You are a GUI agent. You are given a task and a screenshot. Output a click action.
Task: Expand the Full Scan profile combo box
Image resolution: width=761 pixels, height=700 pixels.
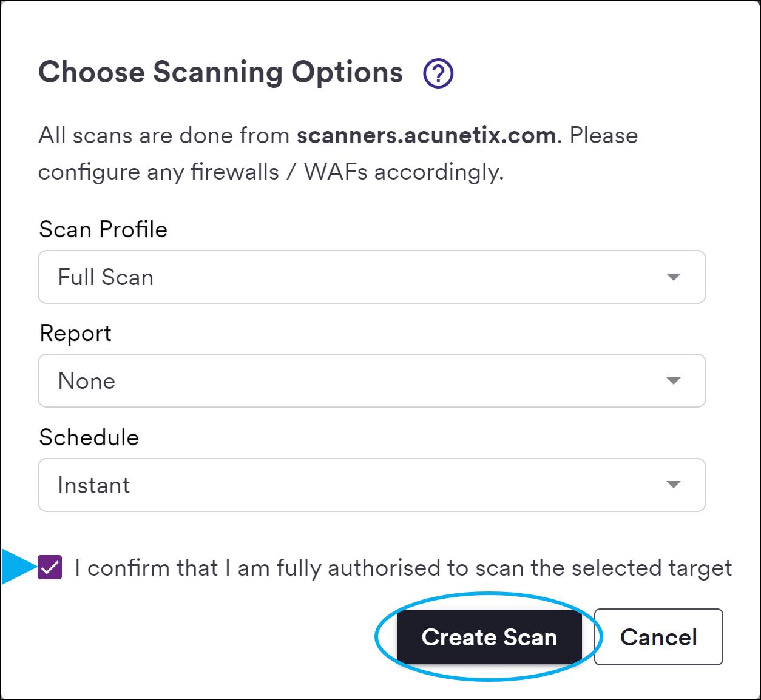tap(372, 277)
